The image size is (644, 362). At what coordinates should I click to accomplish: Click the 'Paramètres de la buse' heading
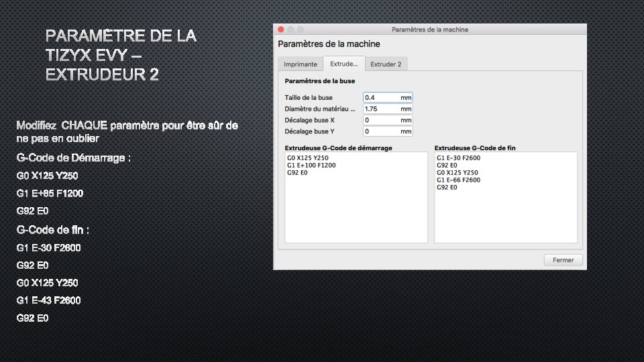[x=319, y=81]
